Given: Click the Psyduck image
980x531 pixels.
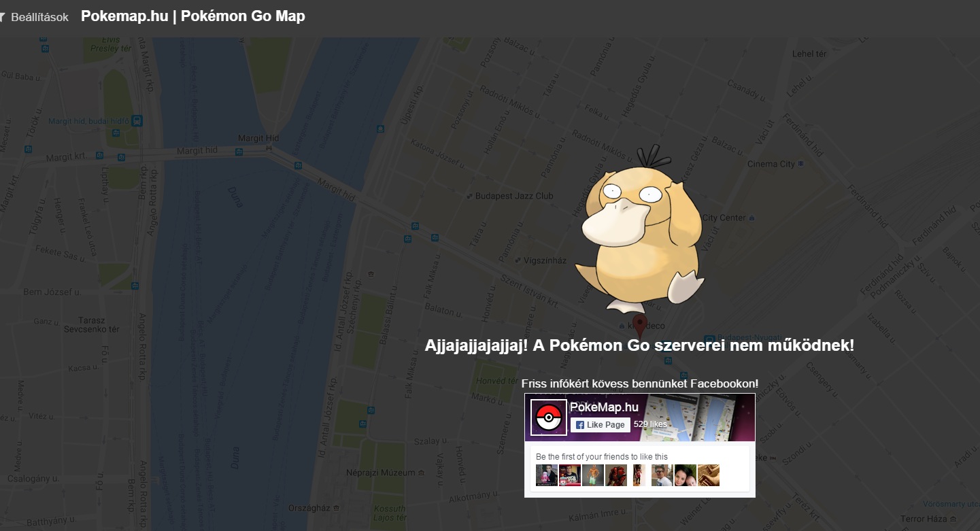Looking at the screenshot, I should tap(639, 228).
